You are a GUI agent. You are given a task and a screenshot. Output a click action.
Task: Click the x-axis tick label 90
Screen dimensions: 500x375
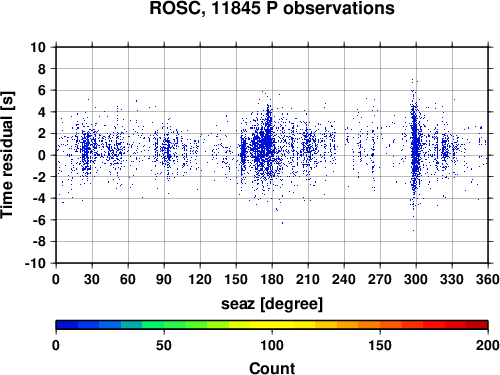(x=164, y=279)
